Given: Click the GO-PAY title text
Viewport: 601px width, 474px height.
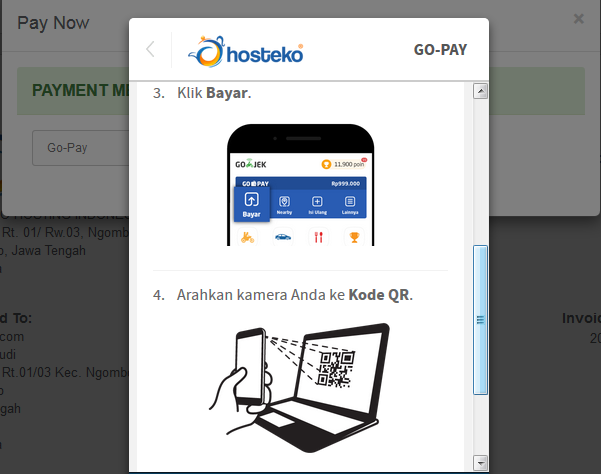Looking at the screenshot, I should coord(440,50).
